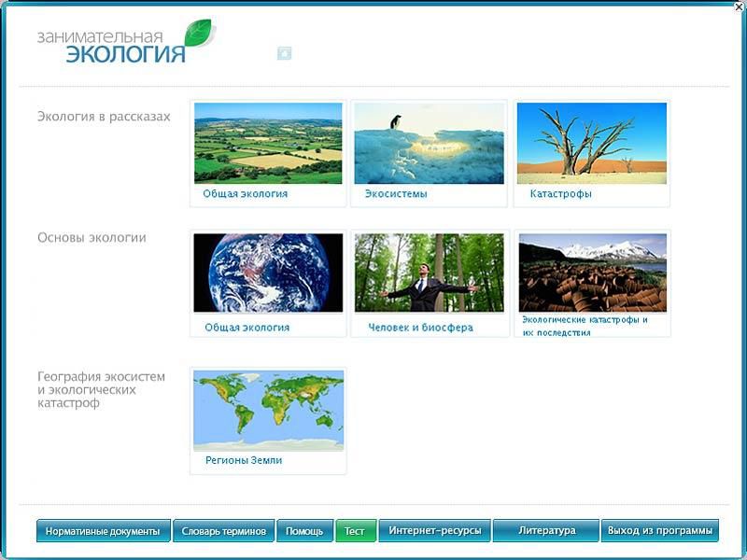Open the world map thumbnail
747x560 pixels.
coord(268,410)
